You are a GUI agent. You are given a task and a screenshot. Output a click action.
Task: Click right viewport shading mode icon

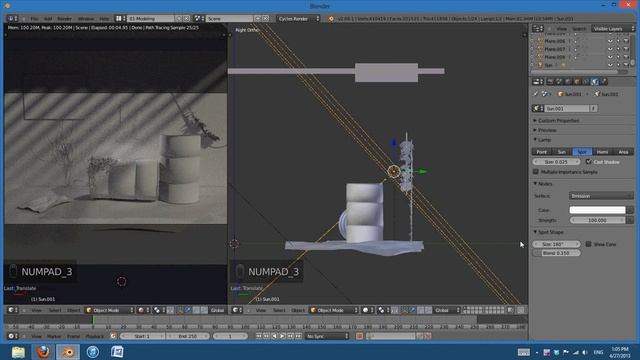click(368, 310)
